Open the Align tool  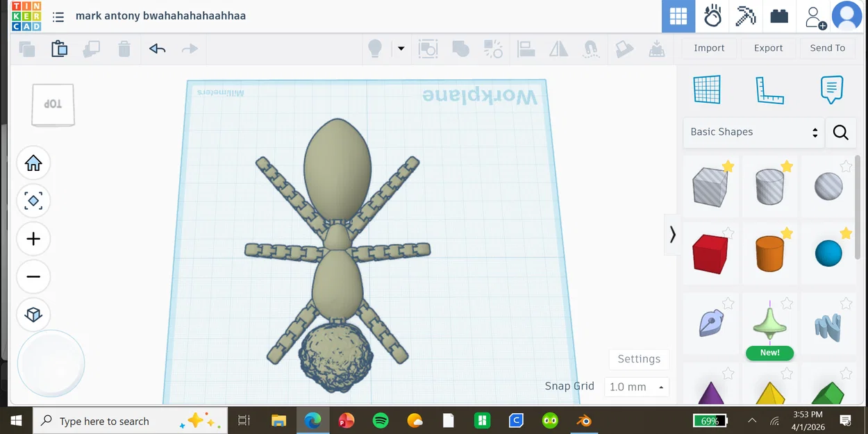[x=526, y=49]
